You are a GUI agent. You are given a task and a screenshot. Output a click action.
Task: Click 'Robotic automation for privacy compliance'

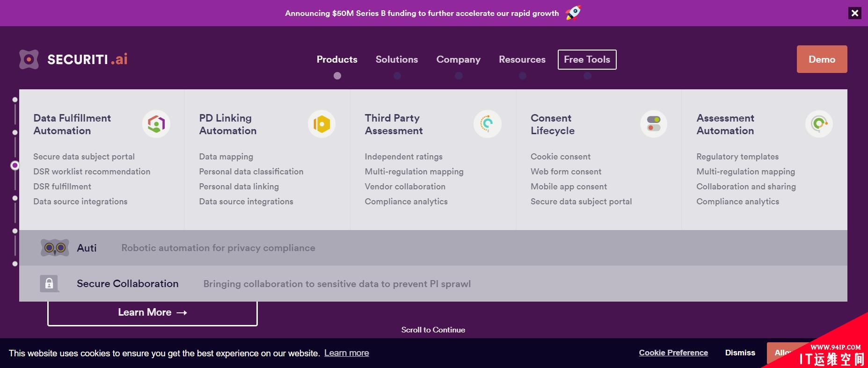(x=219, y=248)
